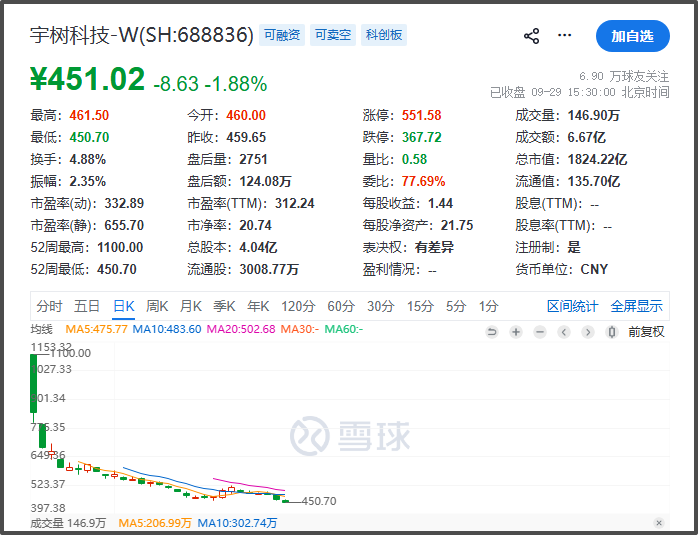Viewport: 698px width, 535px height.
Task: Click the 流通股 value 3008.77万
Action: 269,270
